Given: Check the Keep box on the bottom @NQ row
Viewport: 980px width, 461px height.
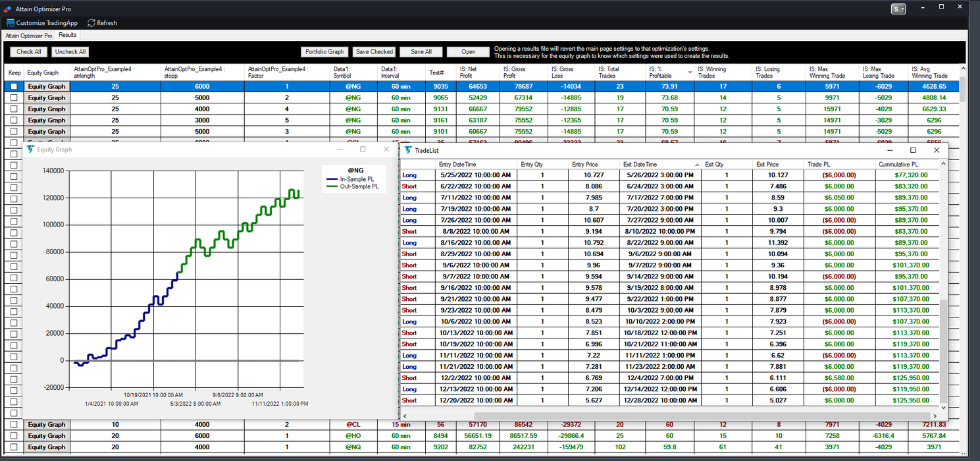Looking at the screenshot, I should point(14,447).
